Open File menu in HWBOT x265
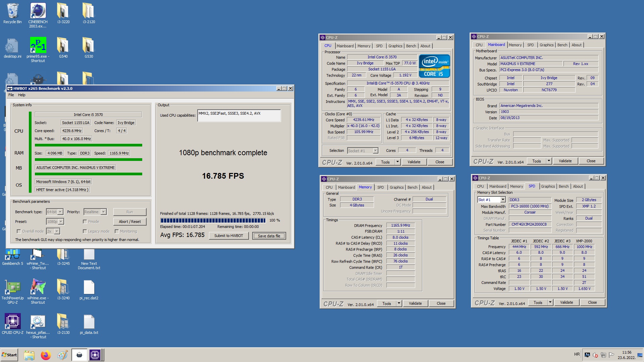644x362 pixels. coord(11,95)
